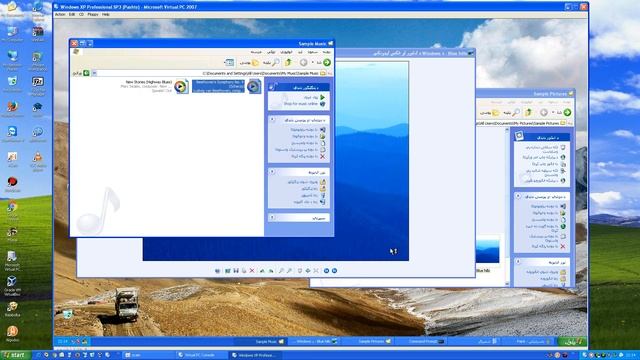Click the Windows XP Professional host taskbar button
The width and height of the screenshot is (640, 360).
click(x=256, y=356)
